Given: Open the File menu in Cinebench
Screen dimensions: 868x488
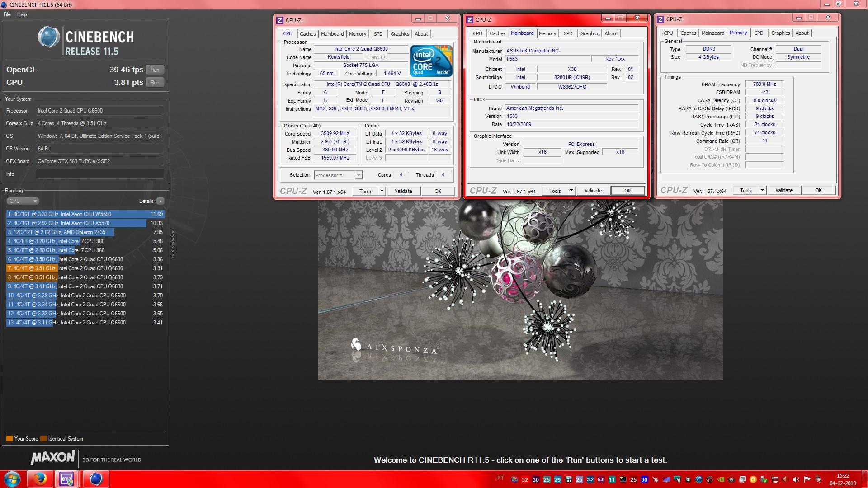Looking at the screenshot, I should 7,14.
